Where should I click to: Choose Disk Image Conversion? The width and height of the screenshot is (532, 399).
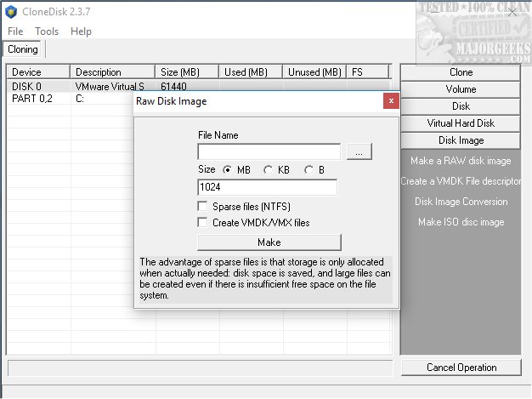point(461,202)
